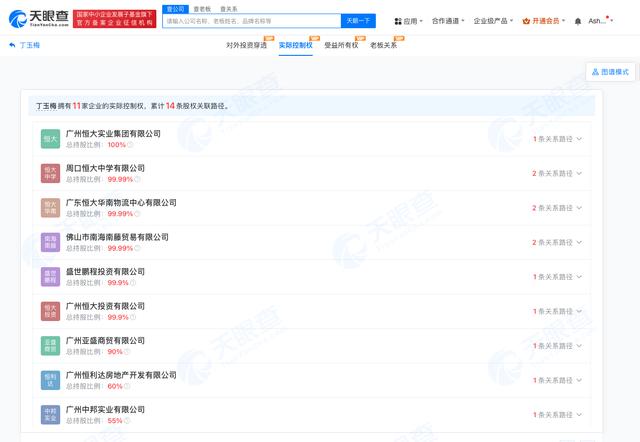Image resolution: width=640 pixels, height=442 pixels.
Task: Select 查老板 search tab
Action: pos(202,9)
